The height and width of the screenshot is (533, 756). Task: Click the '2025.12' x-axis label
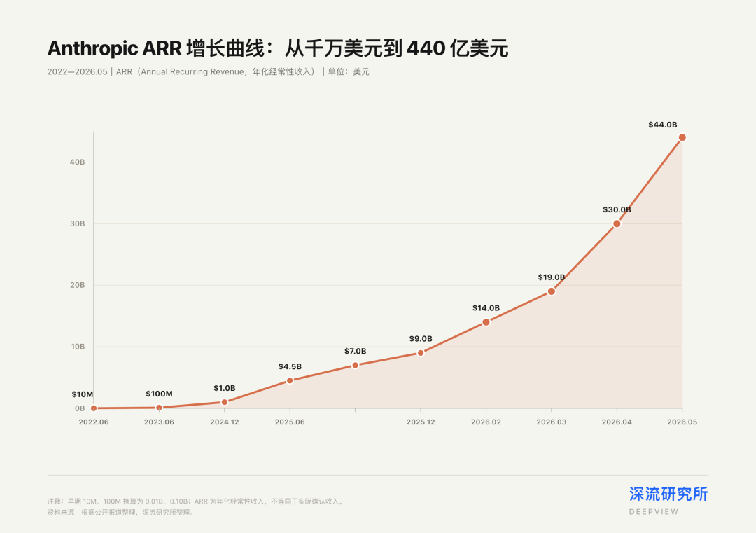(421, 422)
